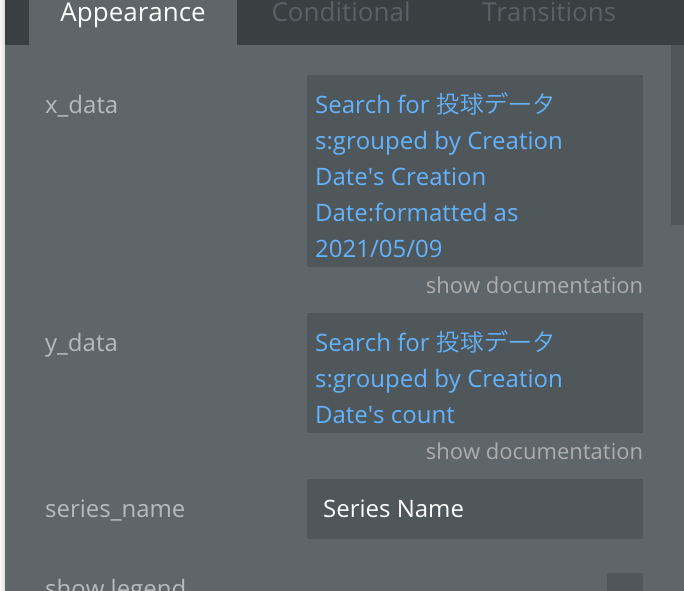Click the show legend label text
Viewport: 684px width, 591px height.
(115, 584)
